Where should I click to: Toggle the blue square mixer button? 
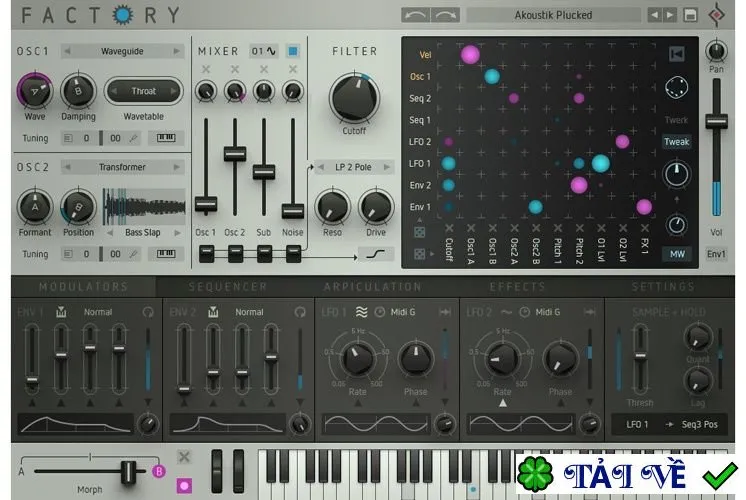point(293,51)
